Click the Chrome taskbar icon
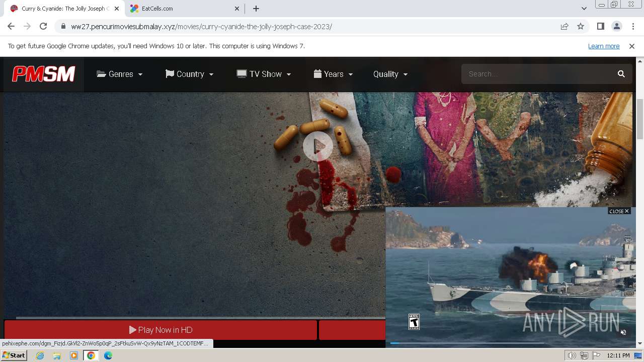This screenshot has width=644, height=362. 91,355
